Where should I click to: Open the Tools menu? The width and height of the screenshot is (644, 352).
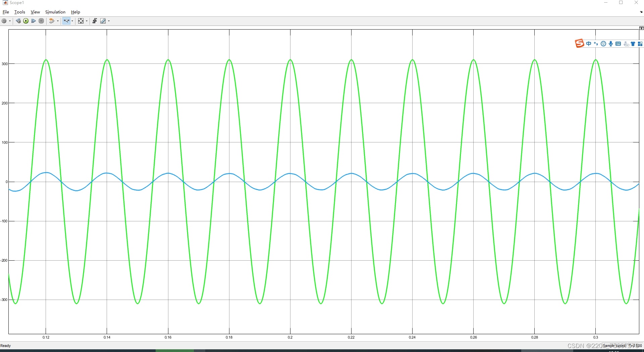20,12
